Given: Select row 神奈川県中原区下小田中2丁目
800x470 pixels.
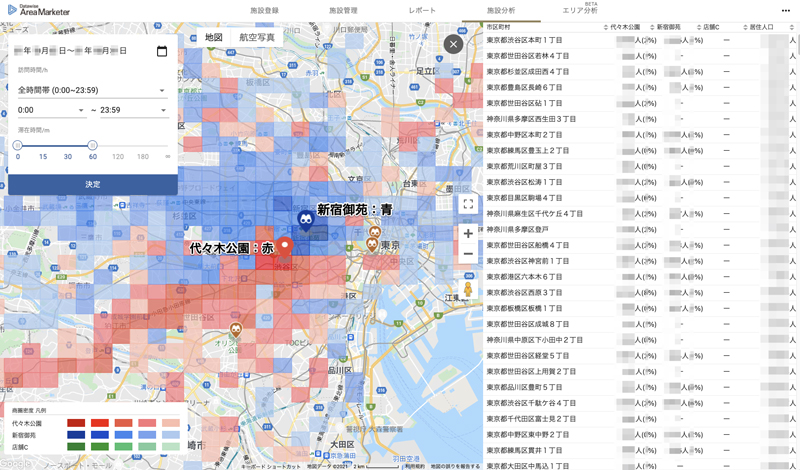Looking at the screenshot, I should coord(641,340).
